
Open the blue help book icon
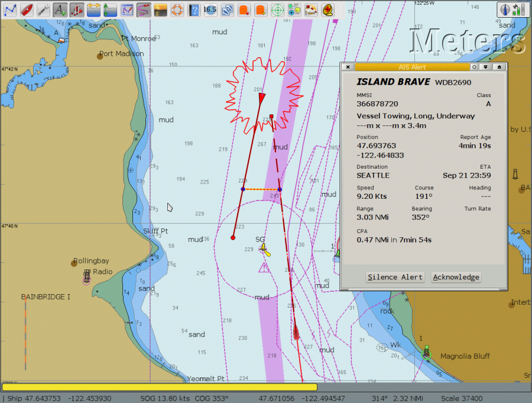(x=193, y=9)
